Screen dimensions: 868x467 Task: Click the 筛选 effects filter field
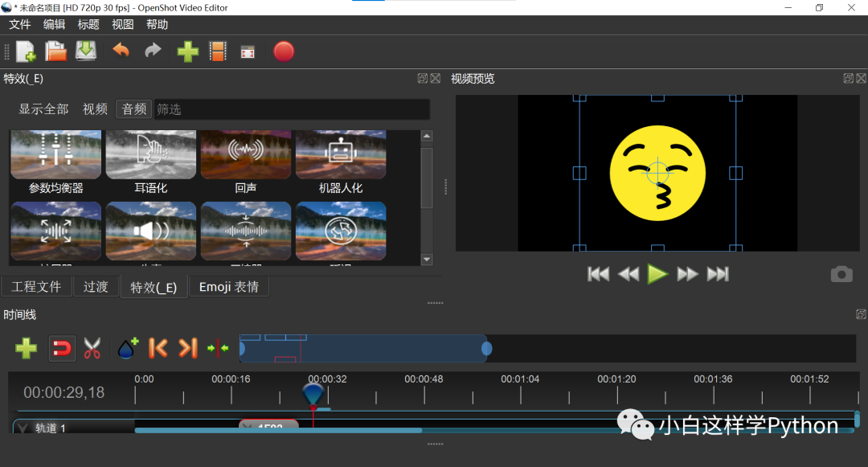point(292,109)
